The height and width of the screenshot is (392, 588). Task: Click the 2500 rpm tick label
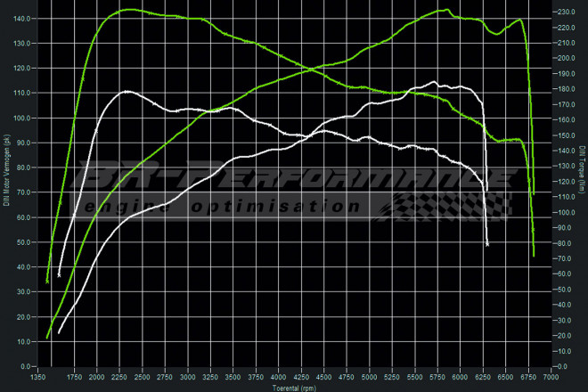143,378
